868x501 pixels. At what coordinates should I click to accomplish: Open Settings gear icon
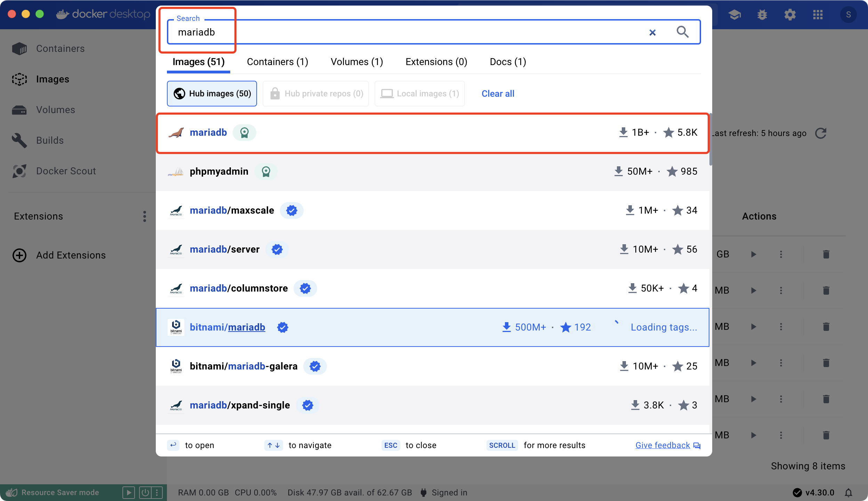click(790, 15)
